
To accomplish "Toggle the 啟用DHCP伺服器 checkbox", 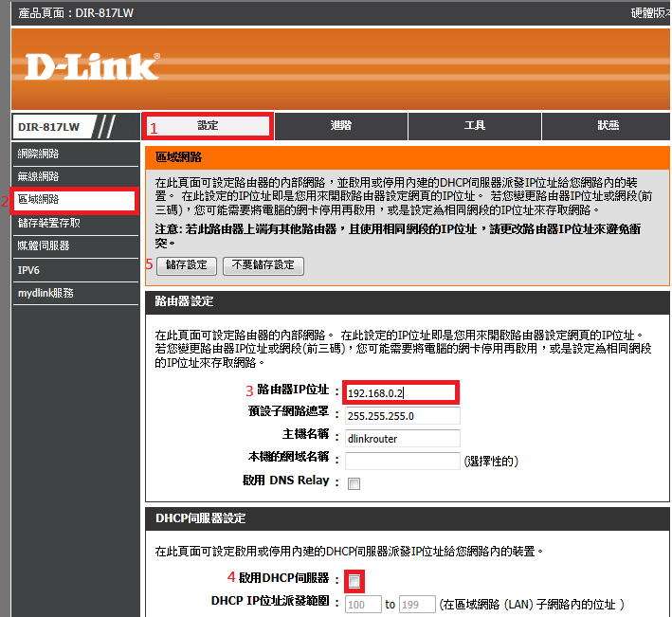I will click(x=354, y=581).
